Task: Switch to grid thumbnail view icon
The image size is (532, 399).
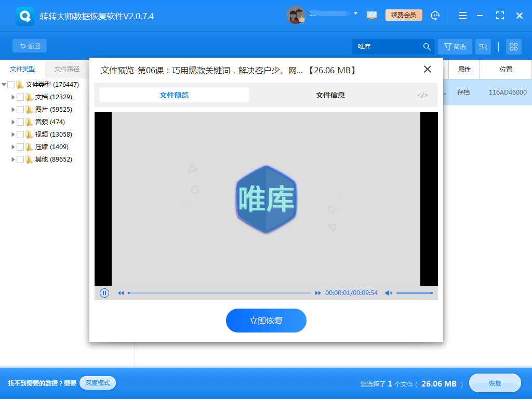Action: pos(514,46)
